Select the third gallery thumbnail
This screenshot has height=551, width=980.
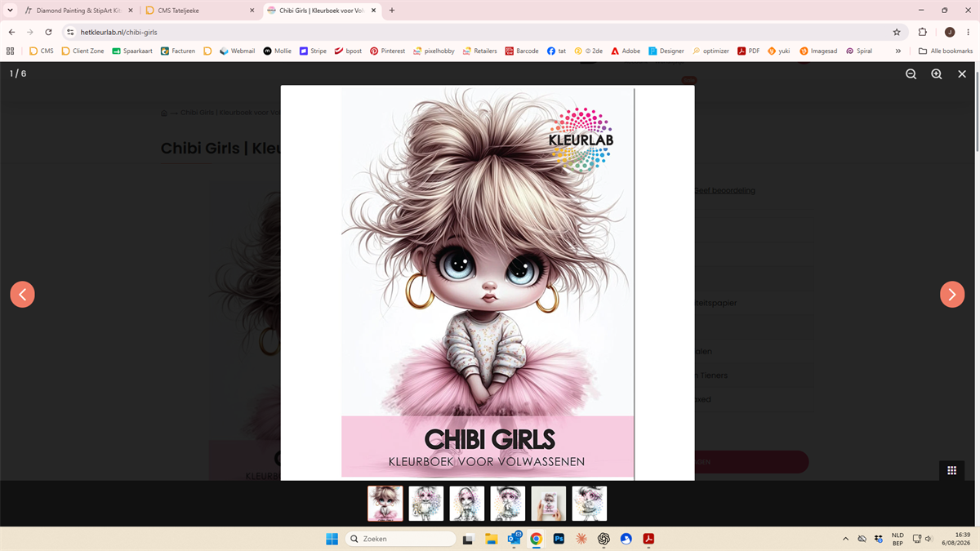click(x=467, y=504)
